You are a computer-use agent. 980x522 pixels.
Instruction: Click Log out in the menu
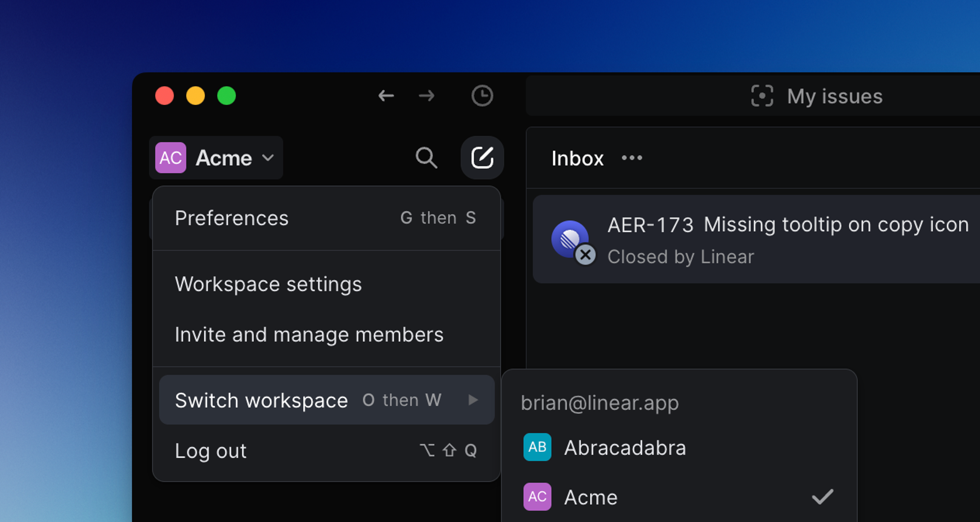coord(210,451)
